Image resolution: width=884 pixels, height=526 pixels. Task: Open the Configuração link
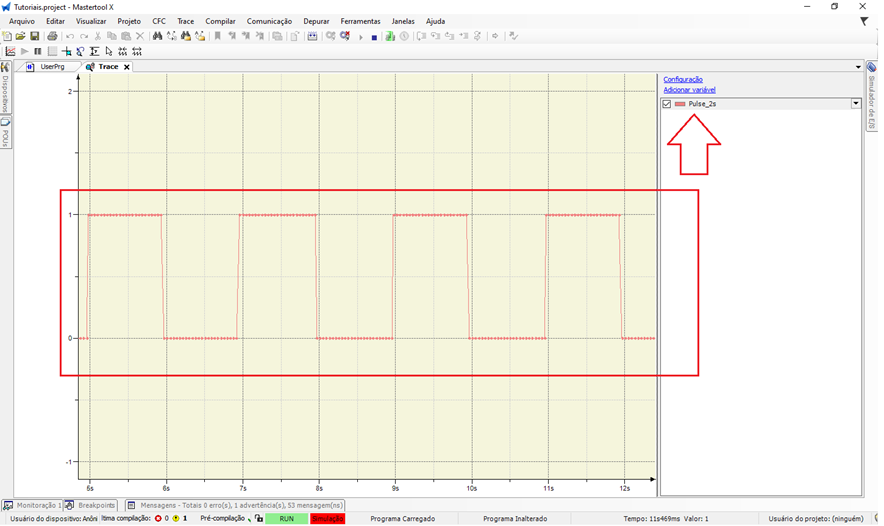tap(683, 79)
